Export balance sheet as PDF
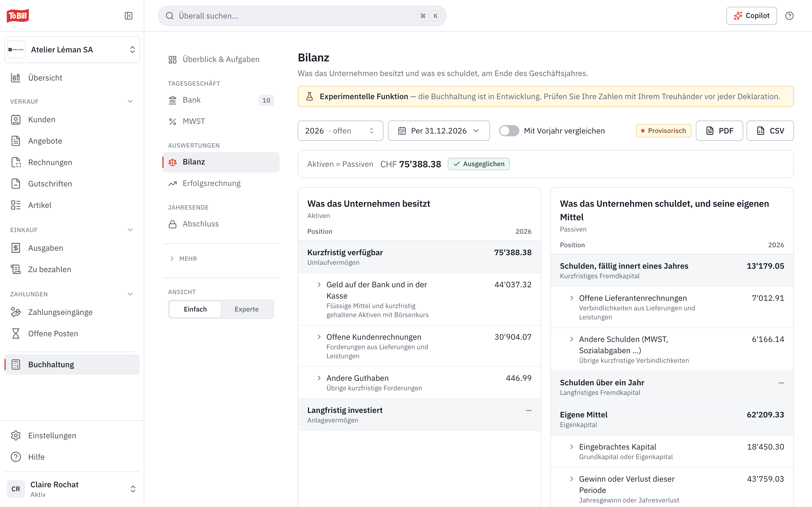The image size is (812, 507). click(x=719, y=131)
